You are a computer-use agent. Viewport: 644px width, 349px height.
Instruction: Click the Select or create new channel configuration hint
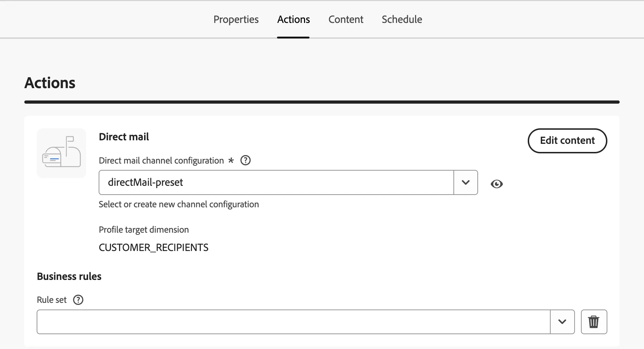(x=179, y=204)
